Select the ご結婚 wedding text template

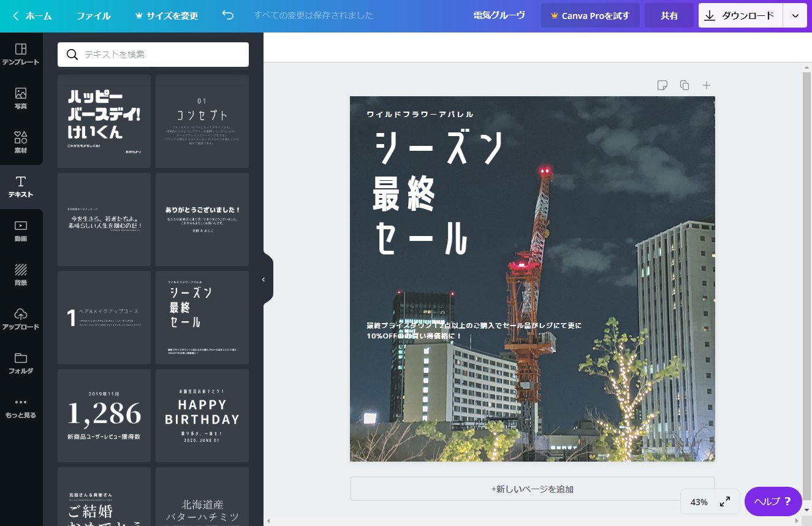[104, 497]
